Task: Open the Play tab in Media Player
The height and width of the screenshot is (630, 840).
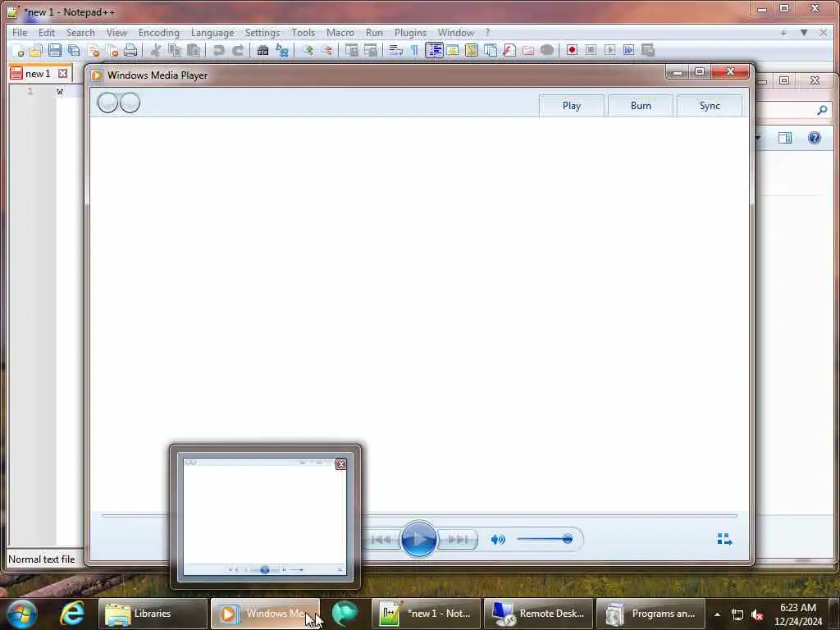Action: (572, 106)
